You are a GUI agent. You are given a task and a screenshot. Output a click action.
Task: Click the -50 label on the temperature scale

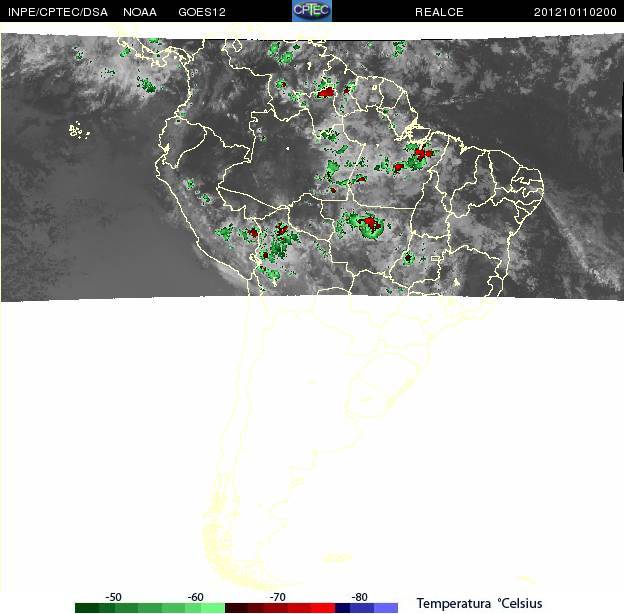point(113,597)
